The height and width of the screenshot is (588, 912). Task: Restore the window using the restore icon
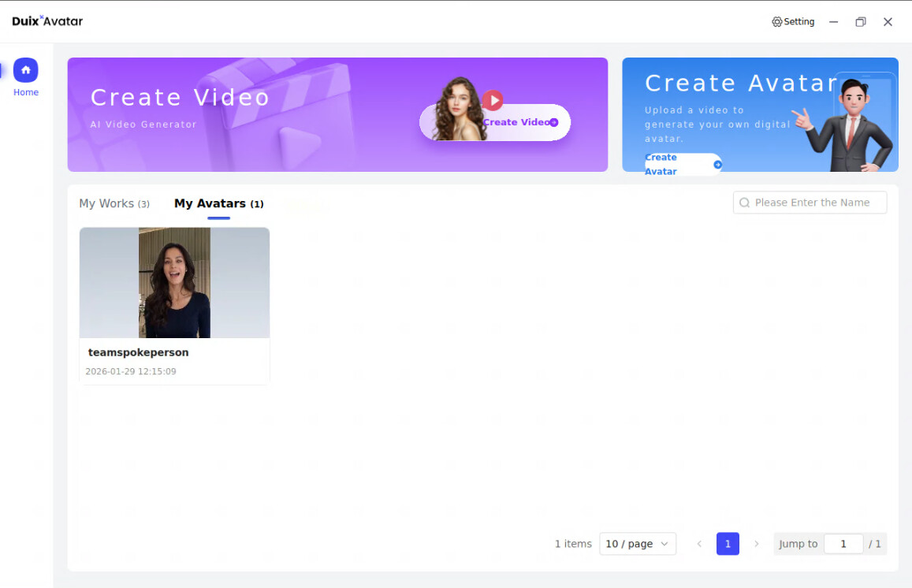click(x=860, y=22)
